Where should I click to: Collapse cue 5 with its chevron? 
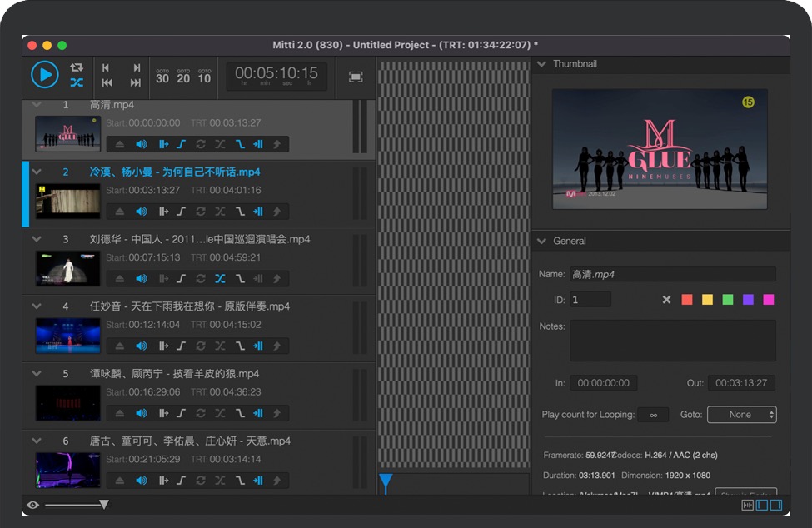(37, 374)
